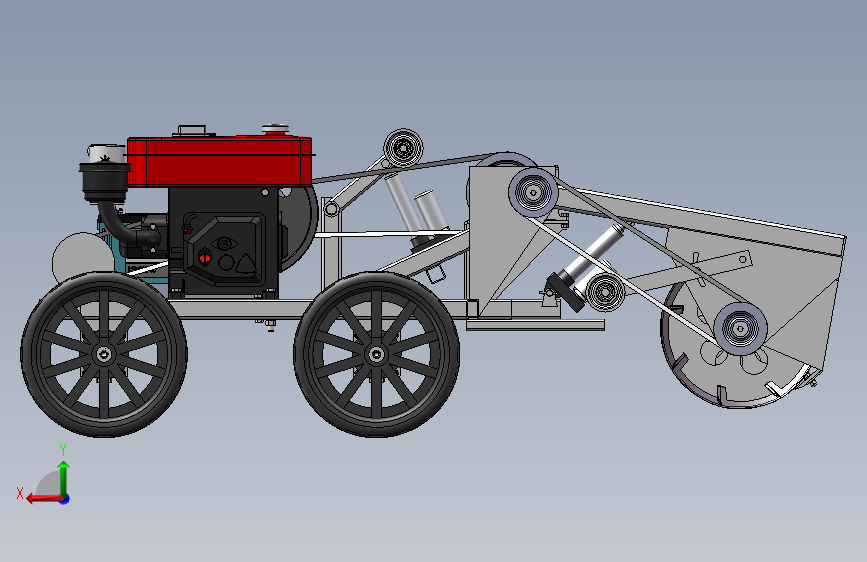Select the large pulley atop the gray housing
Screen dimensions: 867x562
[533, 192]
